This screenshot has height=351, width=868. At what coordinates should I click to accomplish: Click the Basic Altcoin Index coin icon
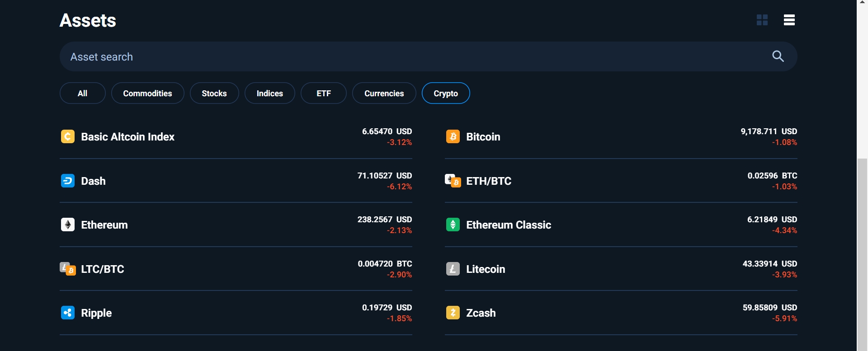(68, 136)
